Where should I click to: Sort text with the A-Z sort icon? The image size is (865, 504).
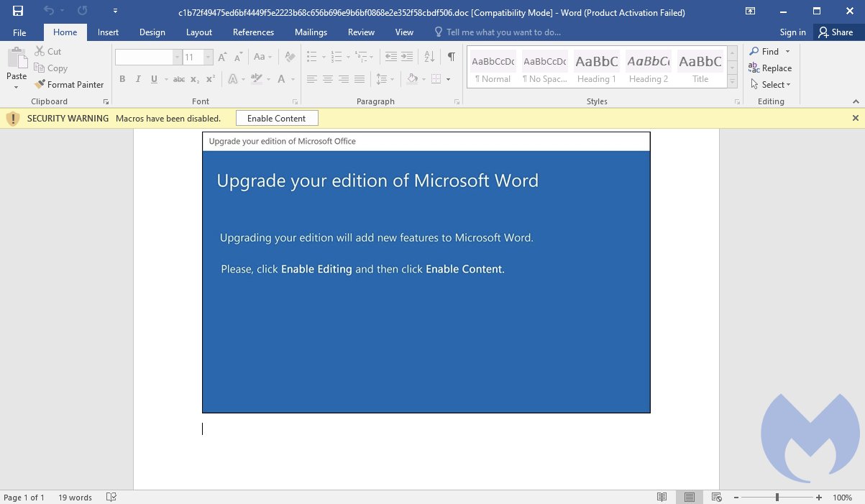[x=429, y=57]
